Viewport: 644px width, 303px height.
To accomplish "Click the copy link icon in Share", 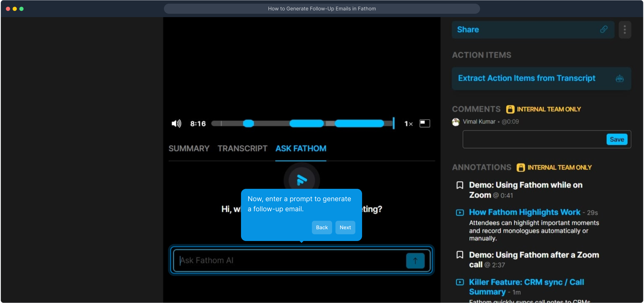I will (x=604, y=29).
